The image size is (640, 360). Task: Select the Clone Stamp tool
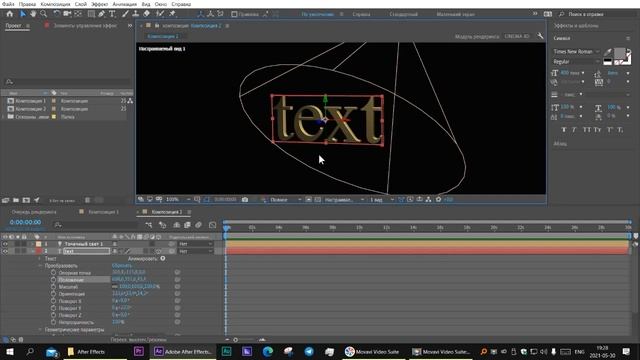tap(136, 14)
